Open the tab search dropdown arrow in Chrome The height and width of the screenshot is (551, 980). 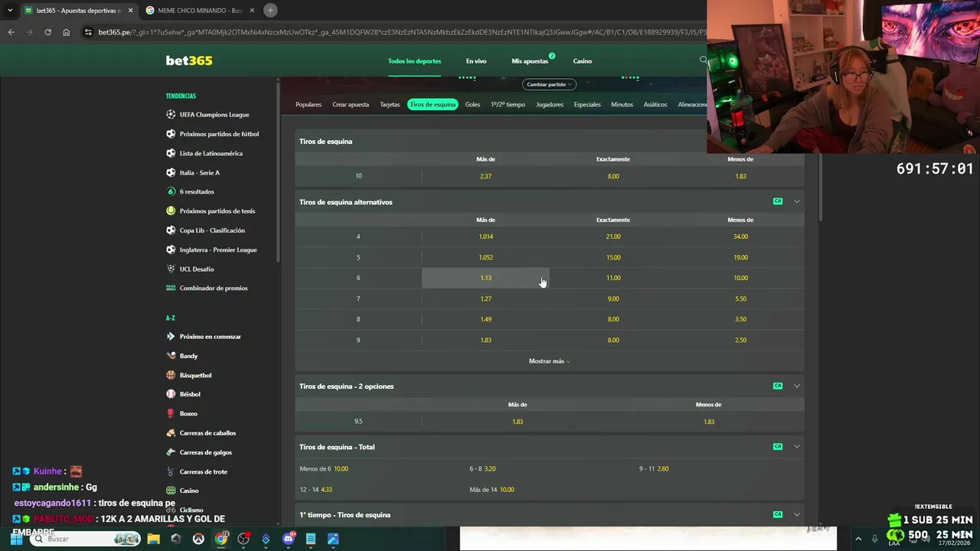(x=10, y=10)
